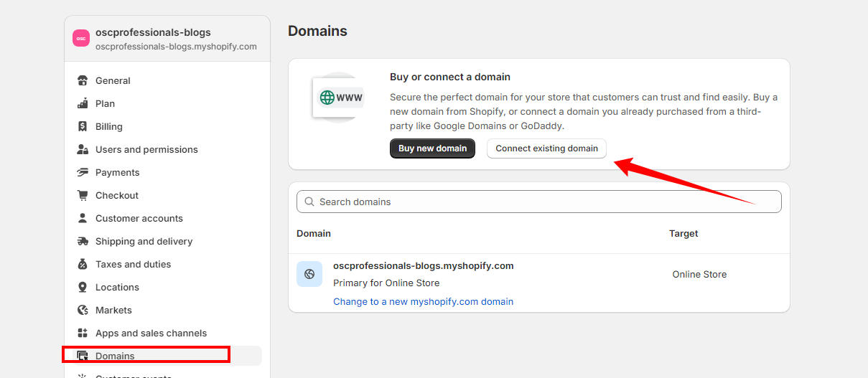
Task: Select Domains in the settings sidebar
Action: [x=115, y=356]
